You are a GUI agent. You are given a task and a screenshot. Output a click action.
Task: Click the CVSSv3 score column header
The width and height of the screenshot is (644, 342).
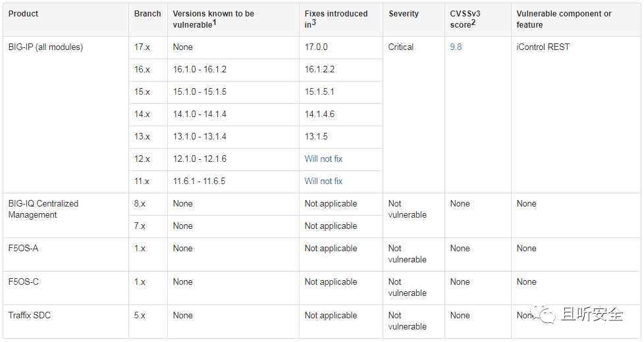(464, 19)
